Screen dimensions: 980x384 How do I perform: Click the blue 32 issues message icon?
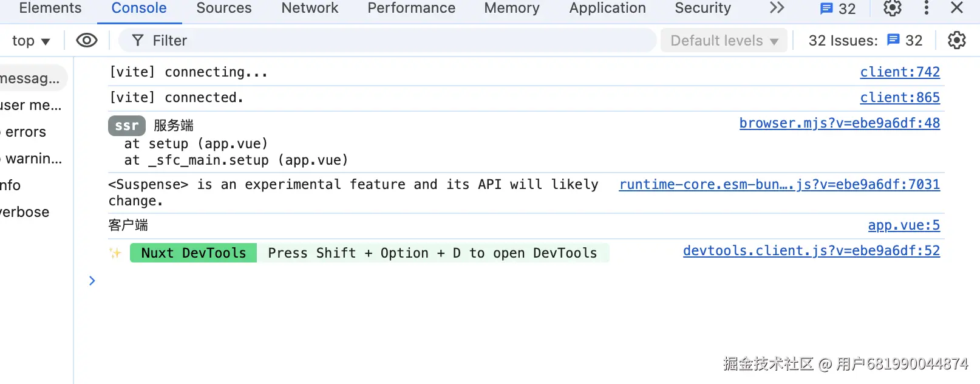coord(893,40)
